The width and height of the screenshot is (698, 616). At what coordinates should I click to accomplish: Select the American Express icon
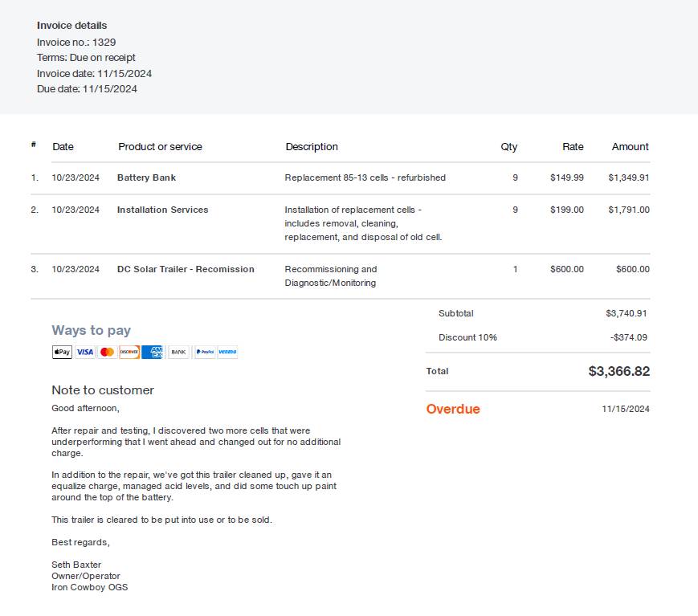153,352
